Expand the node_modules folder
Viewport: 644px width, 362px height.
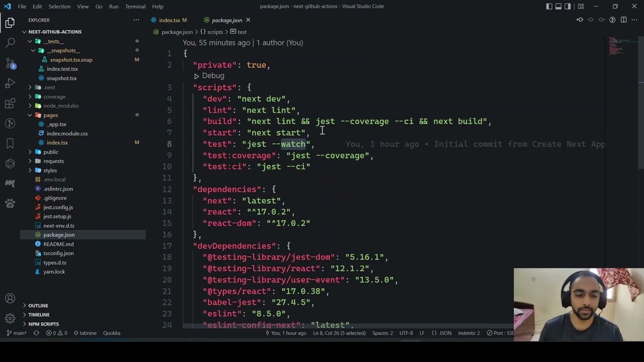pos(61,106)
